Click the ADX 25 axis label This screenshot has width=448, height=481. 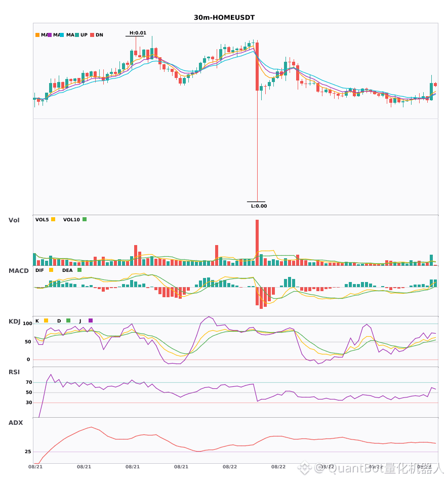click(x=28, y=452)
